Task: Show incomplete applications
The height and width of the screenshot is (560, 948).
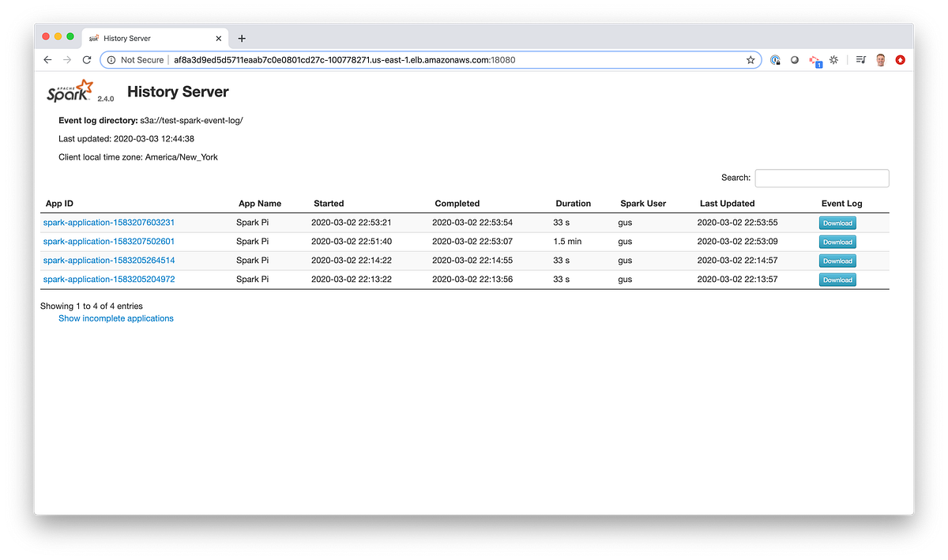Action: pyautogui.click(x=115, y=318)
